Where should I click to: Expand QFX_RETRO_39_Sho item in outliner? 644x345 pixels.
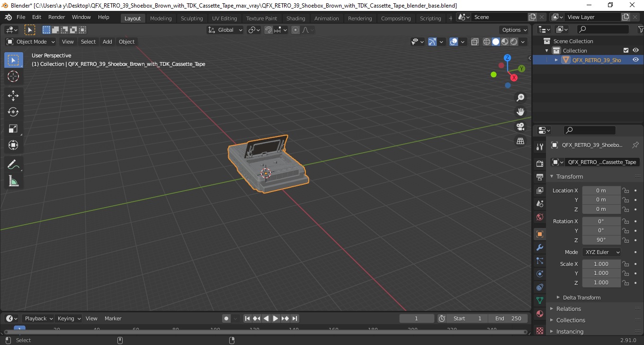[x=556, y=60]
